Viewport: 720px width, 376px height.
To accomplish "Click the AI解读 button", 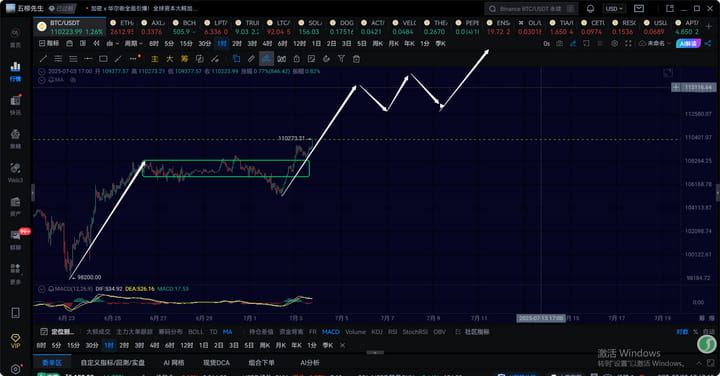I will click(688, 44).
